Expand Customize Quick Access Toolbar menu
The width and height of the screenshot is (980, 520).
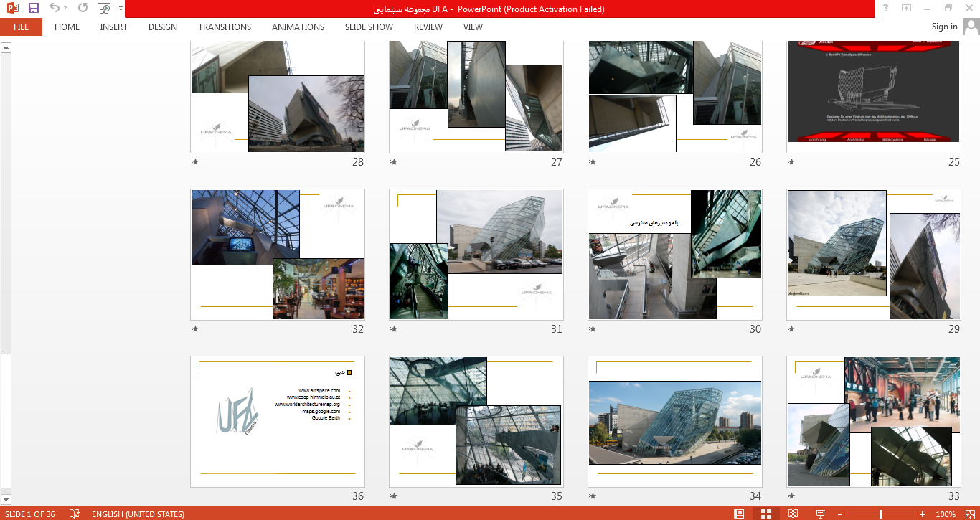120,9
